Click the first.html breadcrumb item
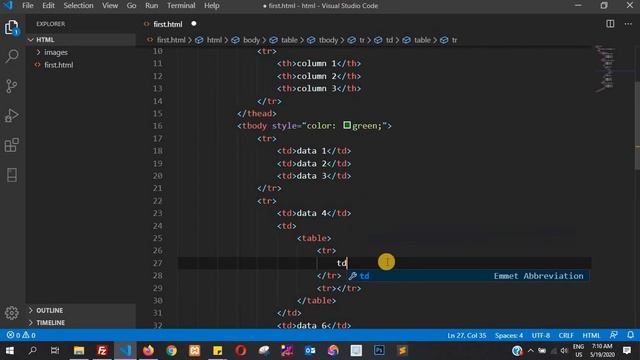Viewport: 640px width, 360px height. click(x=171, y=40)
